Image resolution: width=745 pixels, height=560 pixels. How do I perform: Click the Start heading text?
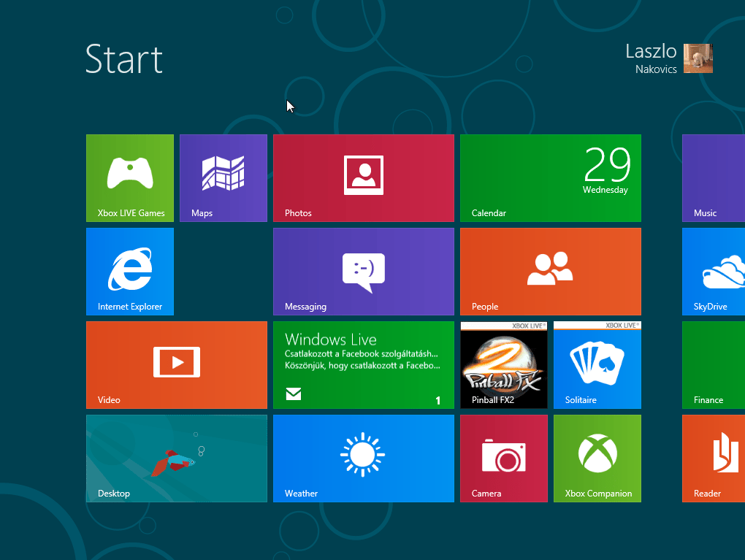124,59
